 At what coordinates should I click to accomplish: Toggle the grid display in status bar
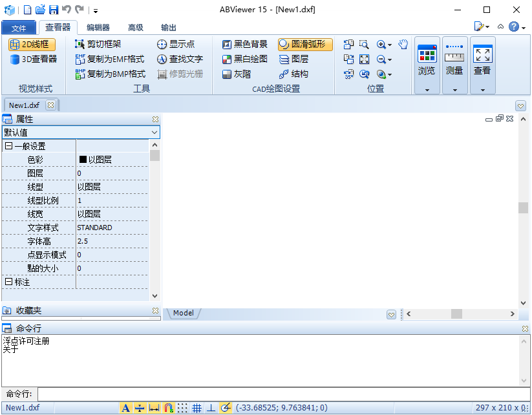tap(198, 408)
